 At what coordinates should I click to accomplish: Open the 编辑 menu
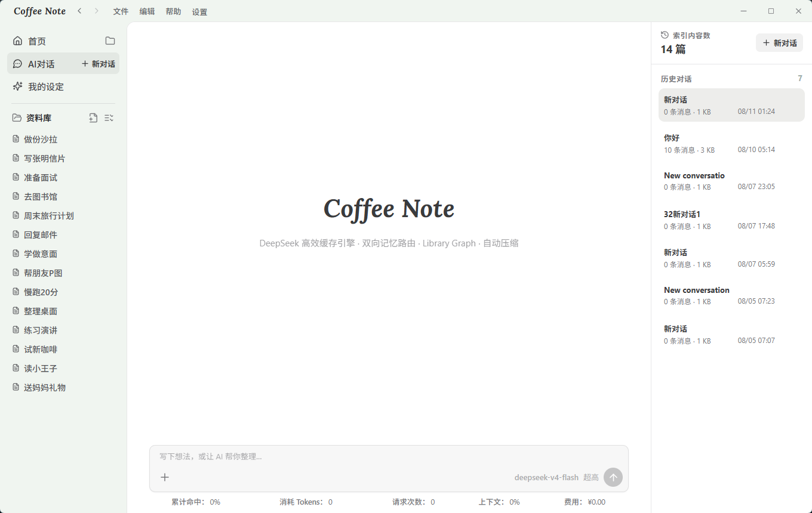pyautogui.click(x=147, y=11)
